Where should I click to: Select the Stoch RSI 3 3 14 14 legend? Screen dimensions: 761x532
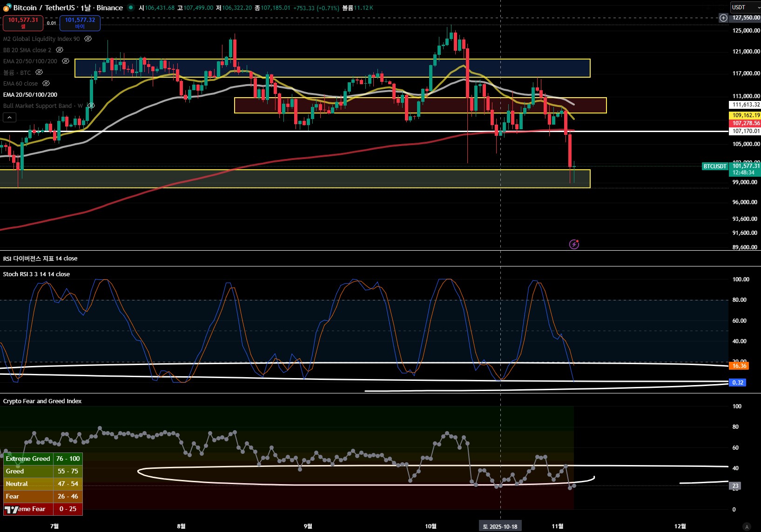(x=36, y=274)
